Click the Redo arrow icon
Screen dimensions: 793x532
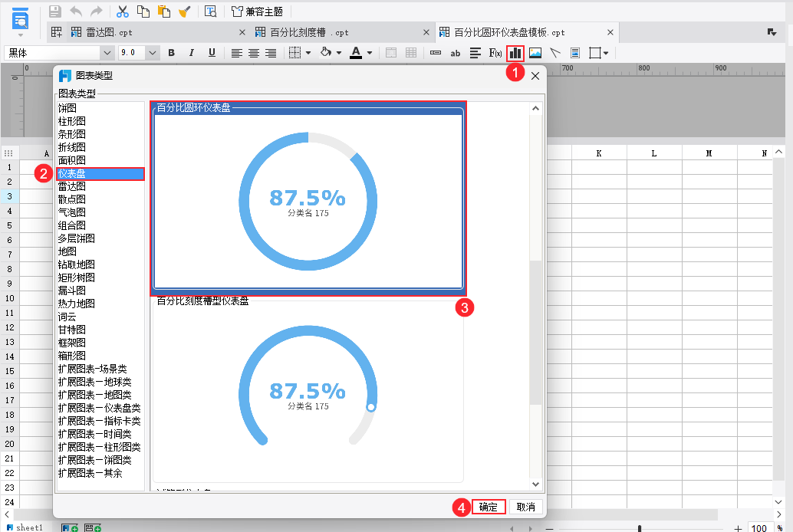pyautogui.click(x=96, y=11)
